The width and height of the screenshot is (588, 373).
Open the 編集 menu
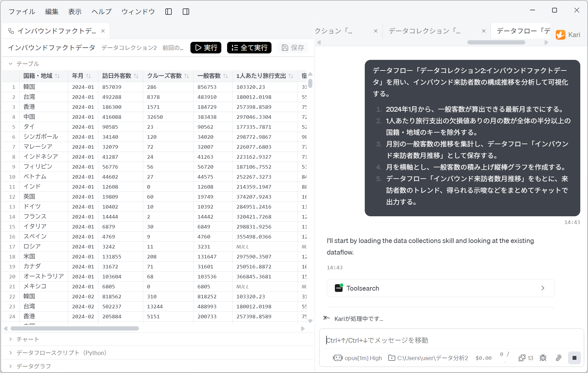point(52,12)
